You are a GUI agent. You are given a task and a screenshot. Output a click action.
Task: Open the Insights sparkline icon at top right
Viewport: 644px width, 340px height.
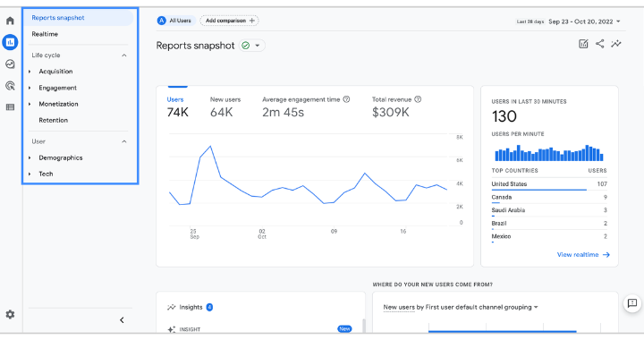[x=616, y=44]
